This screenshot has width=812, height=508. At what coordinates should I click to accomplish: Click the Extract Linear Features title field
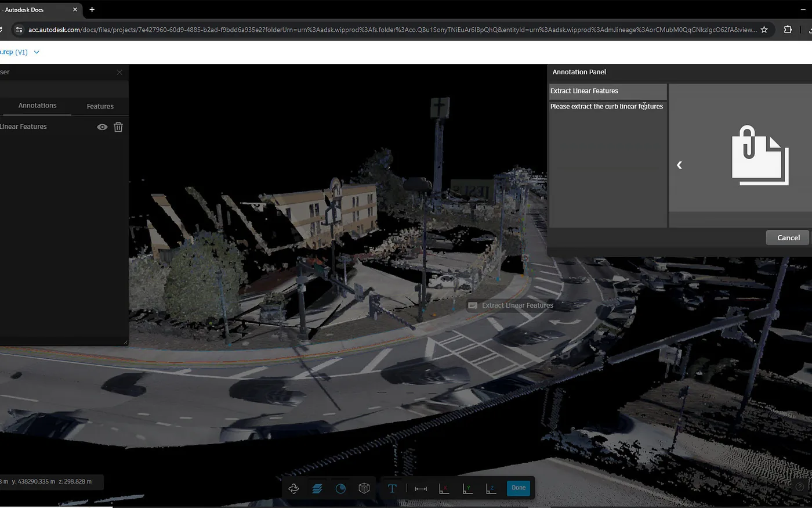[607, 91]
